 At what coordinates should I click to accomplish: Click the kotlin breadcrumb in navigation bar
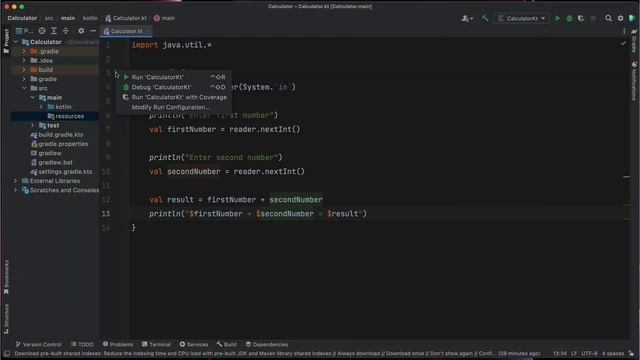90,18
